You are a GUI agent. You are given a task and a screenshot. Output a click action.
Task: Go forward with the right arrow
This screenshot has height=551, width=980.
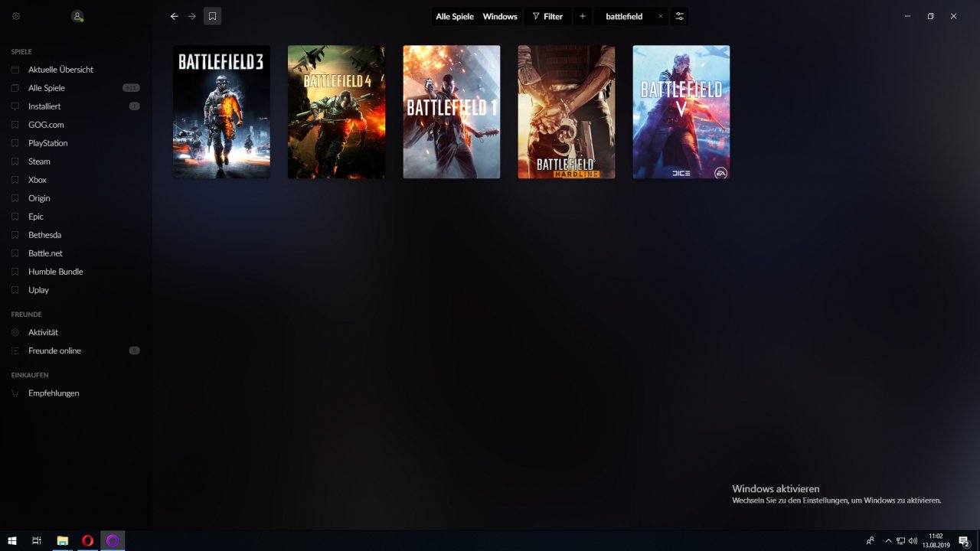pyautogui.click(x=192, y=16)
